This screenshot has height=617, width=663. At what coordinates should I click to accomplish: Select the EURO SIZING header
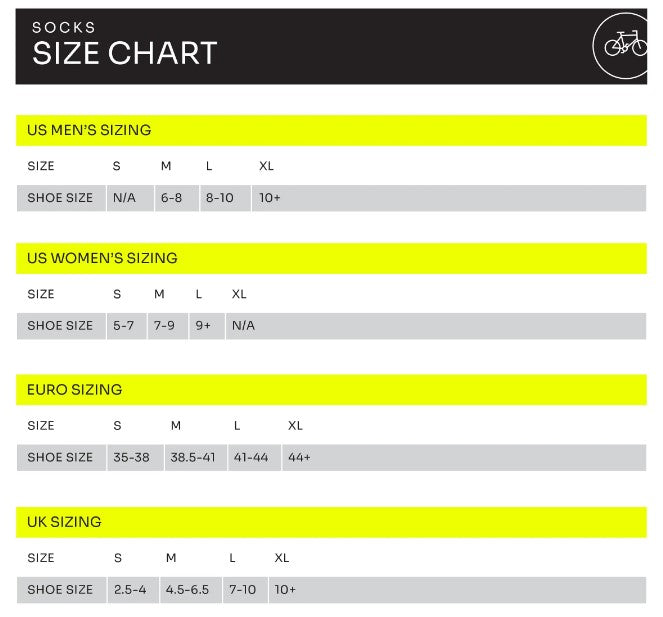74,390
